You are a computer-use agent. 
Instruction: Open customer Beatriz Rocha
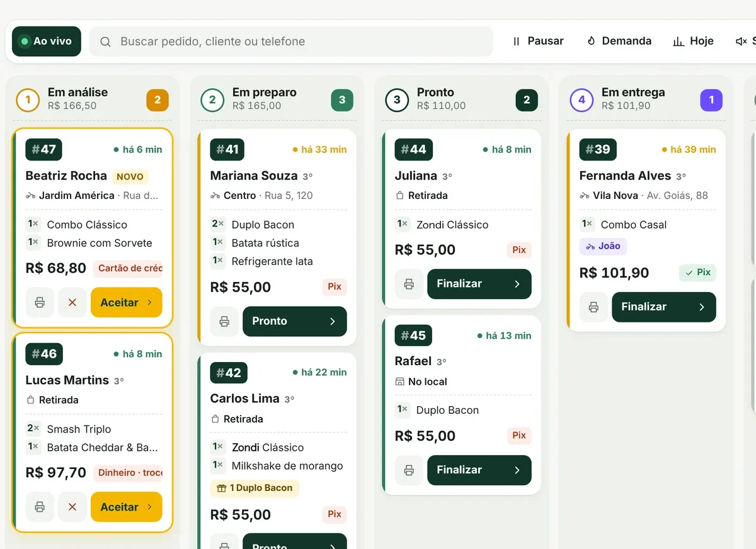click(66, 176)
